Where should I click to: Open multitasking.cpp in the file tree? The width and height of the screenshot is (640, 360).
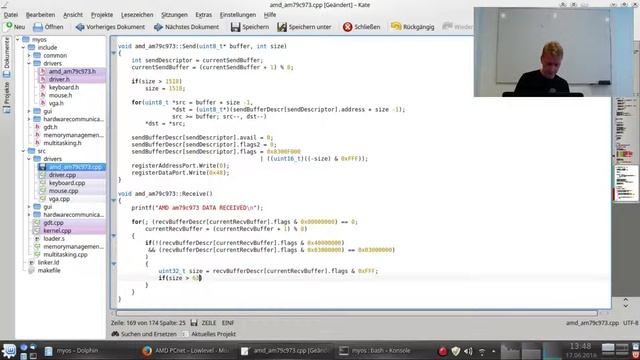[x=65, y=254]
